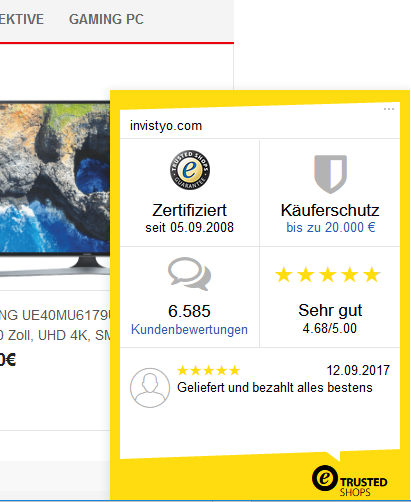
Task: Click the reviewer avatar silhouette icon
Action: point(150,388)
